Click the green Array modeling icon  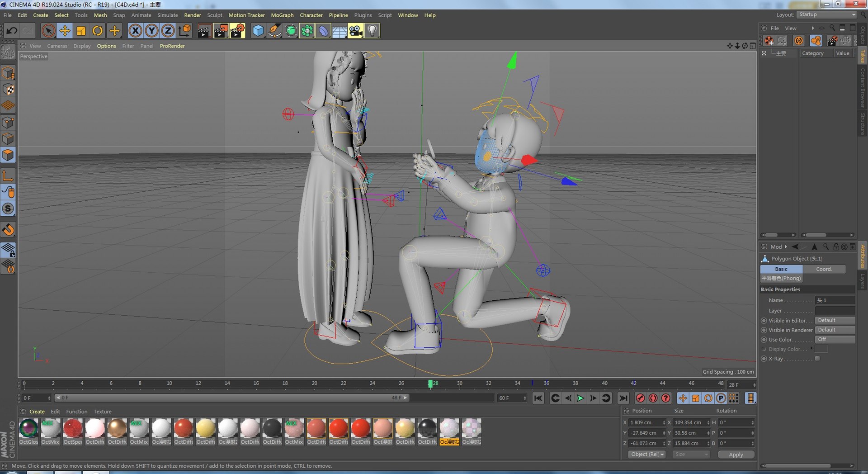[x=307, y=31]
